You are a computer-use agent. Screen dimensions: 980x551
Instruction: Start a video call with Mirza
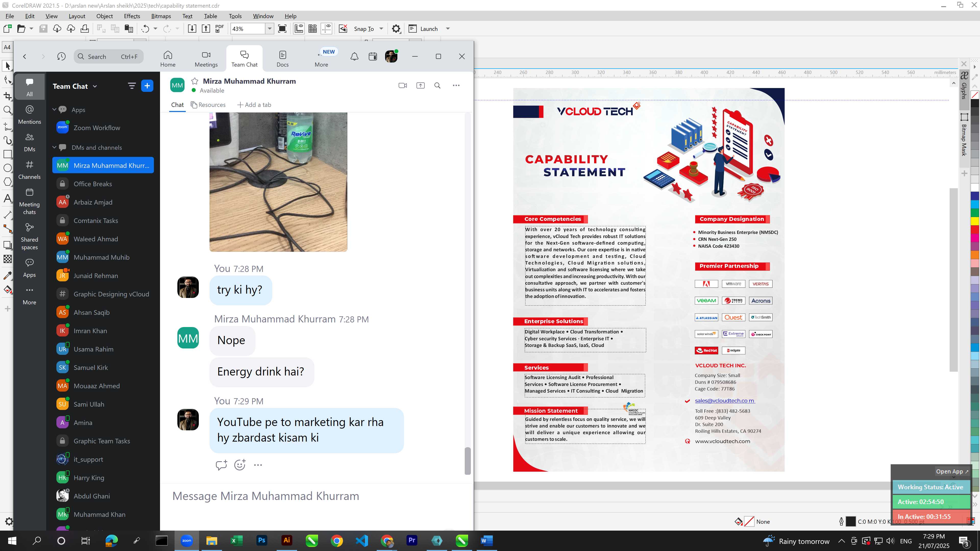[x=402, y=85]
